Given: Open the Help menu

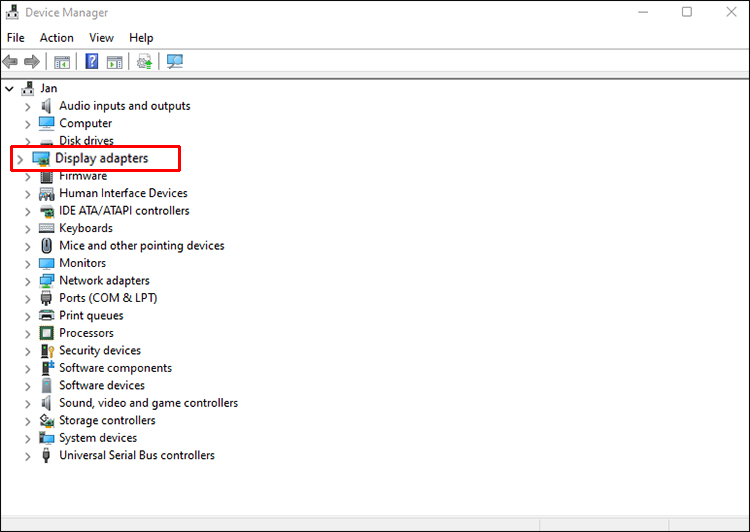Looking at the screenshot, I should [141, 38].
